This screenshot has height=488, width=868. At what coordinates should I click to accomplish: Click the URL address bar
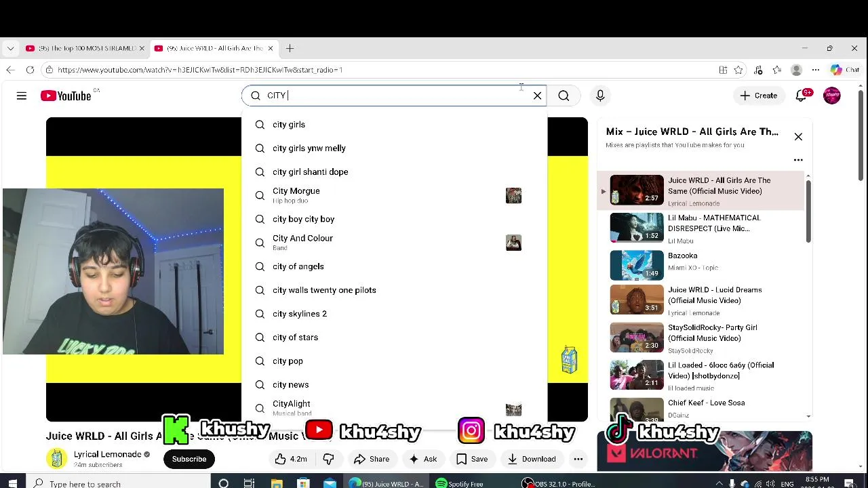380,70
